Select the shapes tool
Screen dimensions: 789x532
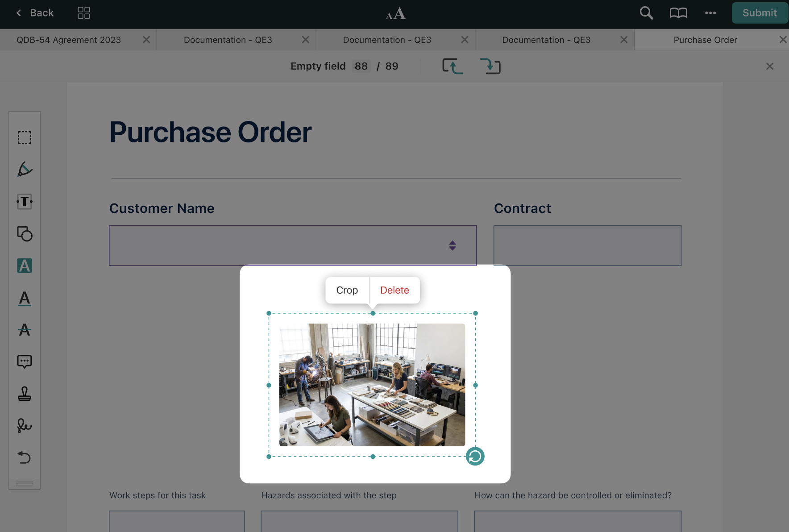pos(25,234)
